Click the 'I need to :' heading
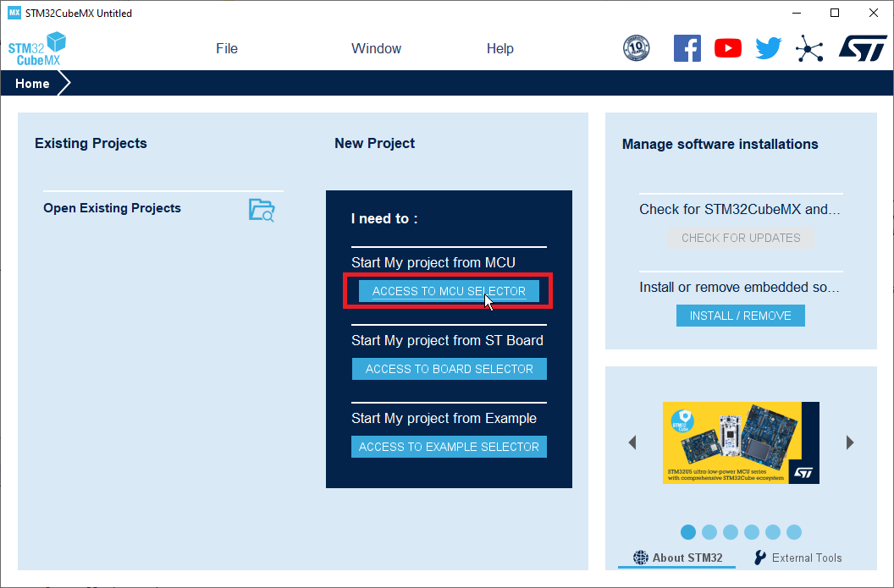The width and height of the screenshot is (894, 588). pos(385,219)
